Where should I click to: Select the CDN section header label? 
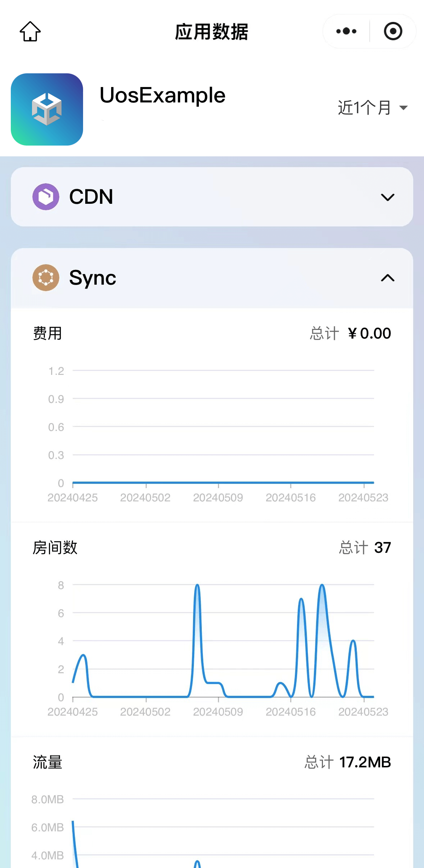pos(91,197)
